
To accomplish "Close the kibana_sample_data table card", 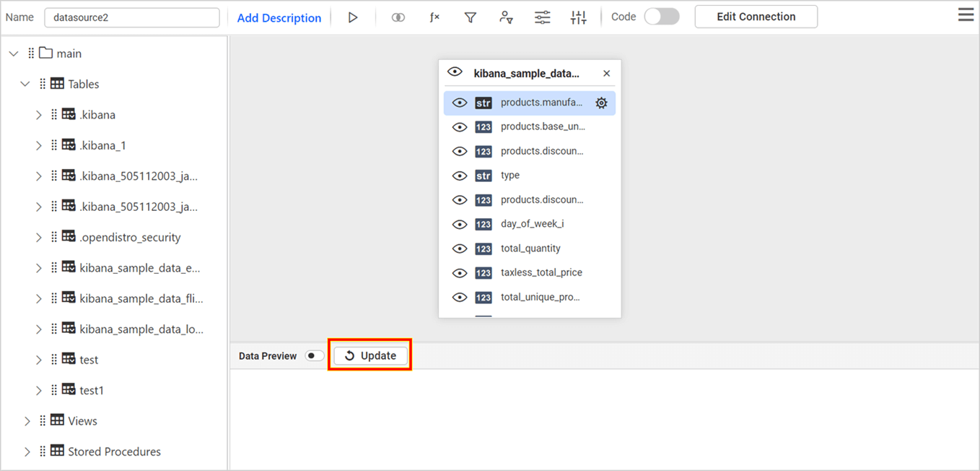I will tap(606, 74).
